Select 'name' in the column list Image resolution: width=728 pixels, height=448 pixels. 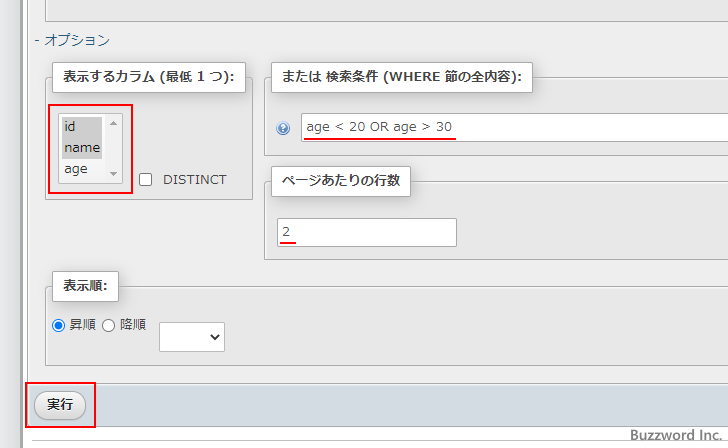pyautogui.click(x=82, y=148)
